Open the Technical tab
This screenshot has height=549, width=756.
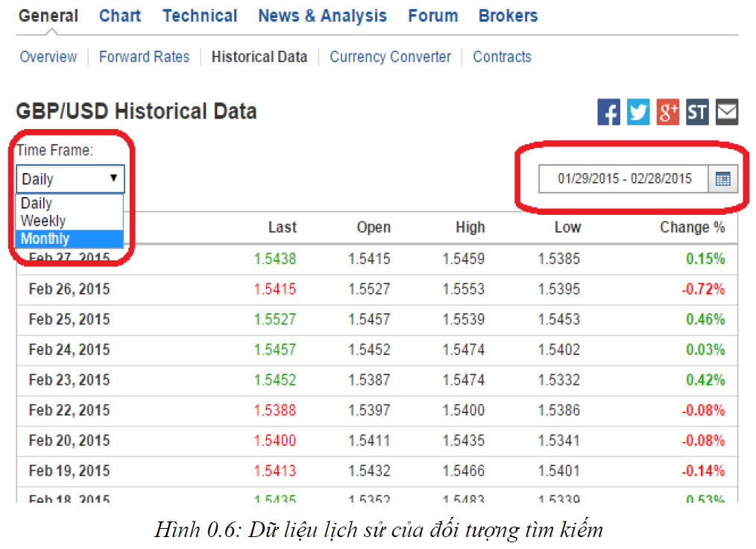pos(200,16)
